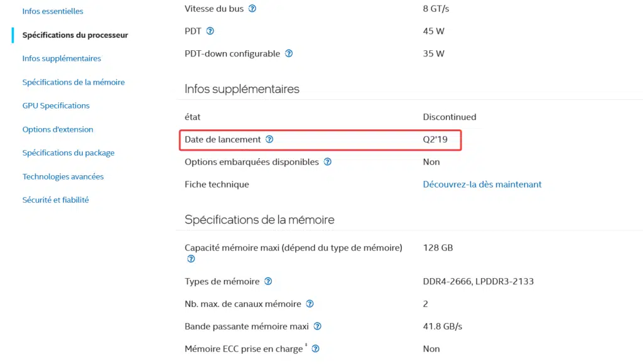Open help for Options embarquées disponibles
This screenshot has width=643, height=364.
(x=327, y=162)
